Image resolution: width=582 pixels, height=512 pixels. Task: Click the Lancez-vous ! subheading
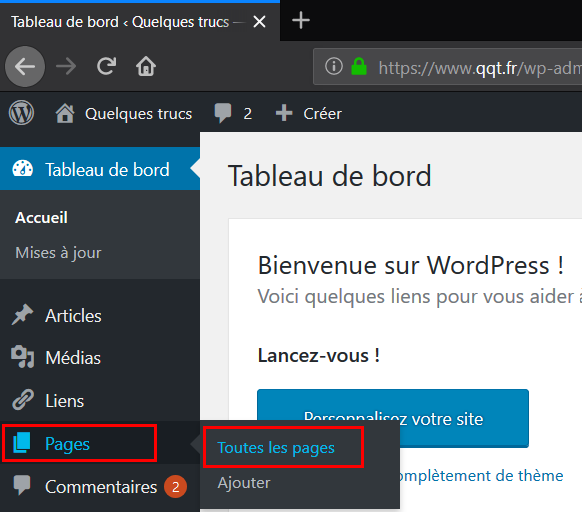pos(319,355)
